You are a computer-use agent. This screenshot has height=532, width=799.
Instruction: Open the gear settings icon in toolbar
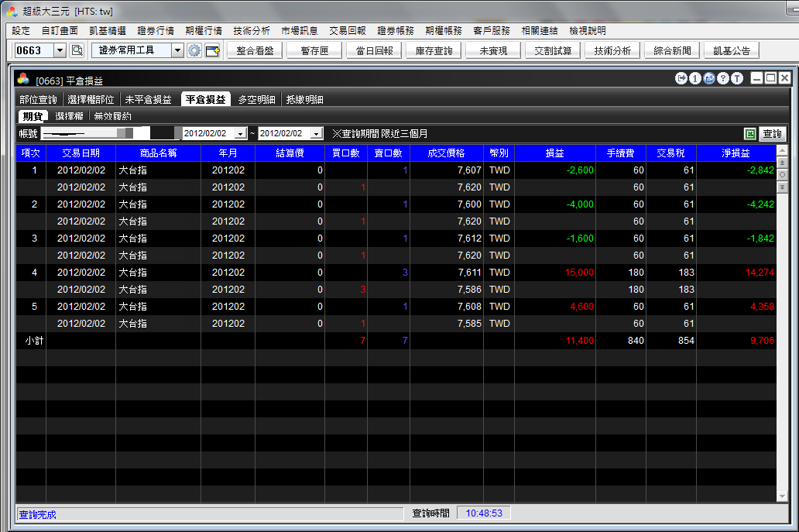pos(194,50)
